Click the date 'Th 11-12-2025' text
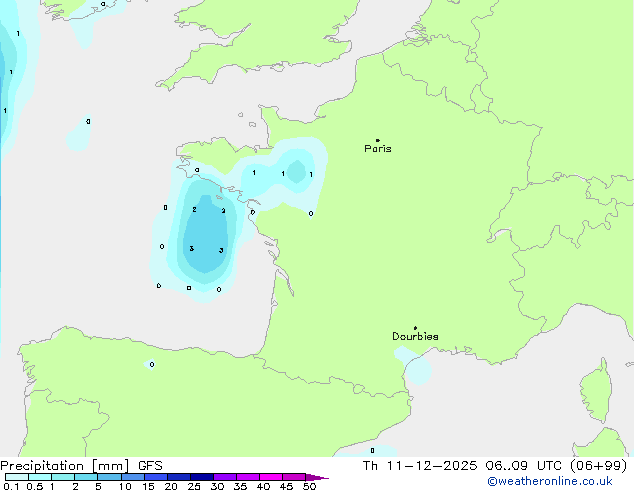 (420, 466)
